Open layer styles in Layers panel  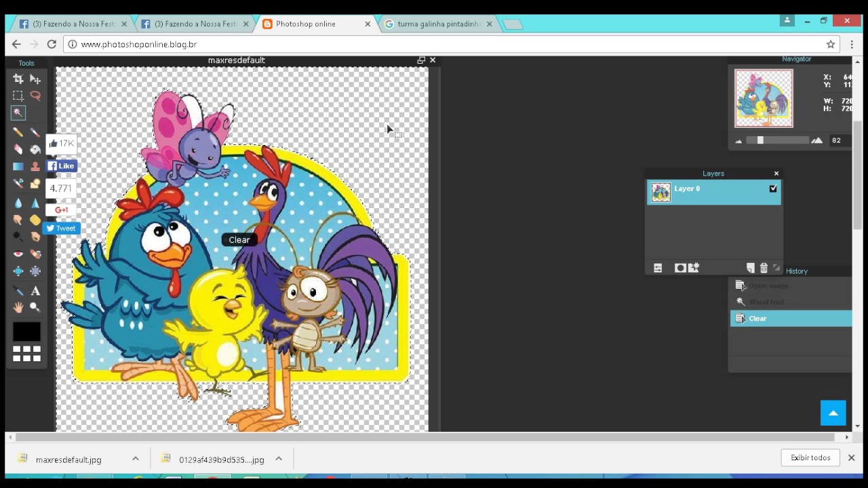694,268
